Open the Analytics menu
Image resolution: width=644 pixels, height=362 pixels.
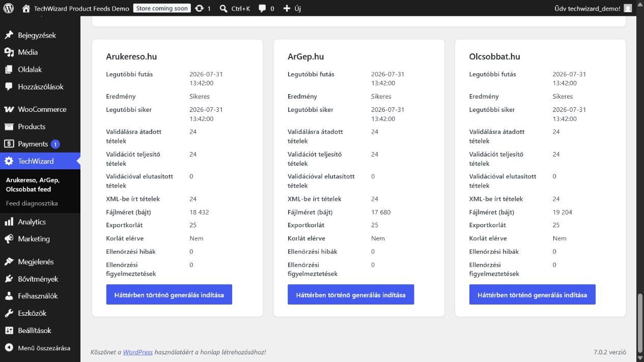click(x=32, y=222)
